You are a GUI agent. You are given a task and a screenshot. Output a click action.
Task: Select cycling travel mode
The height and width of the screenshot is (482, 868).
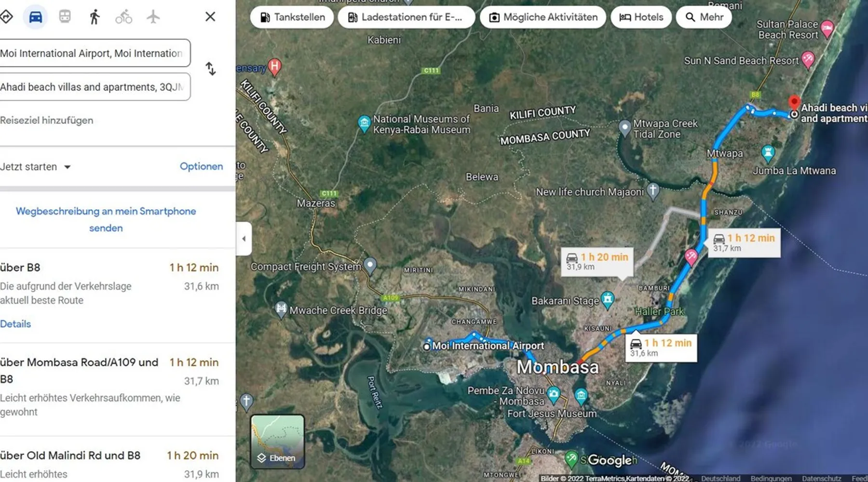pos(124,17)
